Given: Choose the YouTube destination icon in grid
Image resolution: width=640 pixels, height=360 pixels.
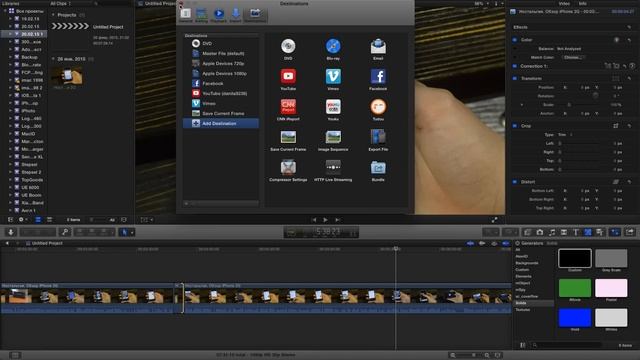Looking at the screenshot, I should (288, 76).
